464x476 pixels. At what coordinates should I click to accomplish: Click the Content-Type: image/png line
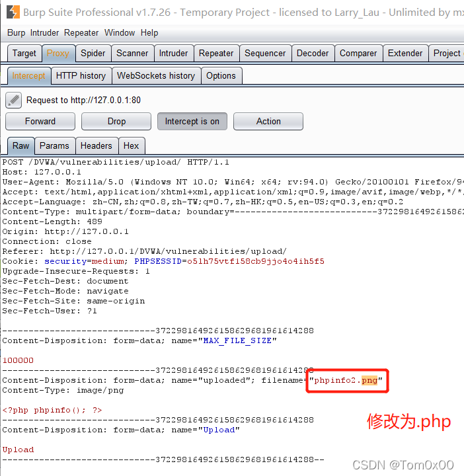[63, 391]
